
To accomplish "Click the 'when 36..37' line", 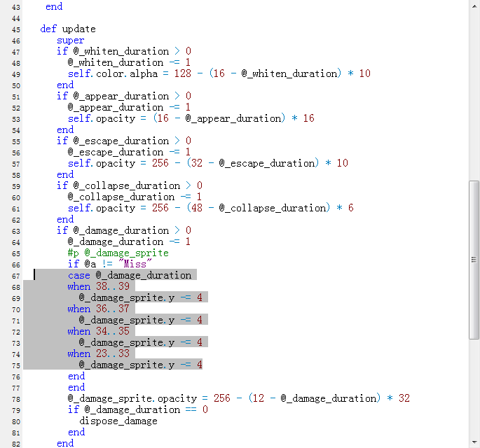I will [99, 309].
